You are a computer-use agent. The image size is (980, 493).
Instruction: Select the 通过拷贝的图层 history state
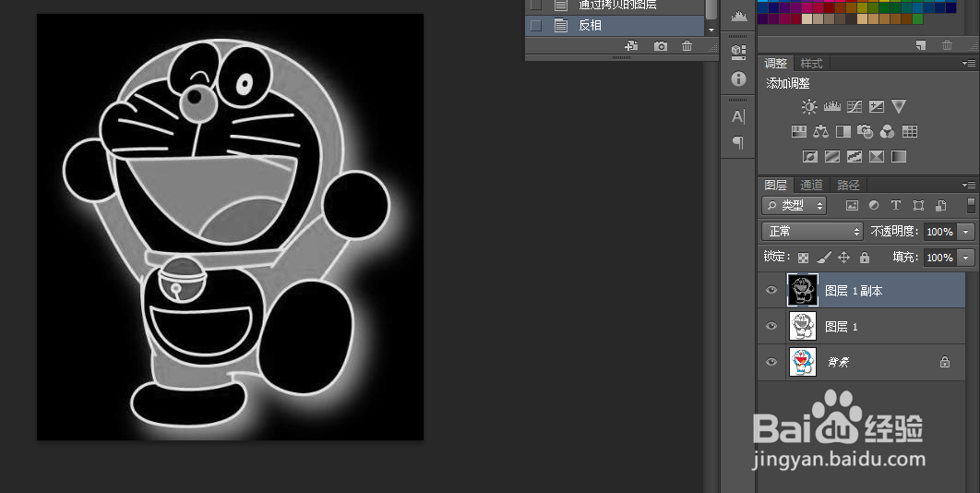coord(615,6)
